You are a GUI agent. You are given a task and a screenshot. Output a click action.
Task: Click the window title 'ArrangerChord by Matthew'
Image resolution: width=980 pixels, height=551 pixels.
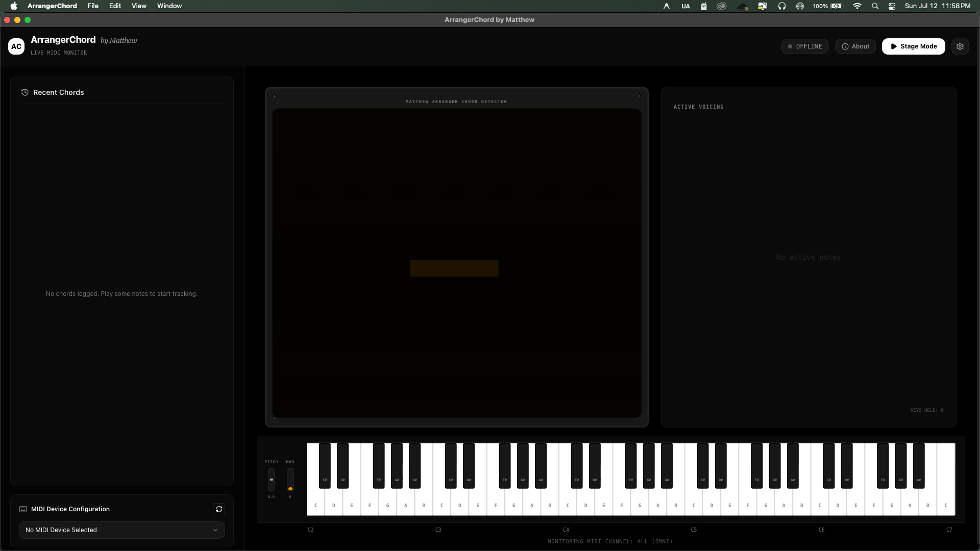point(489,20)
